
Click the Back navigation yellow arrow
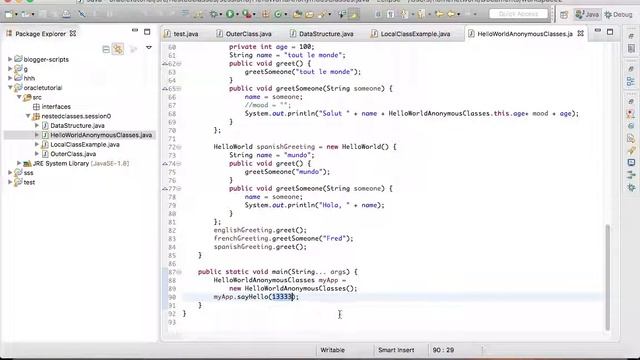(x=451, y=14)
